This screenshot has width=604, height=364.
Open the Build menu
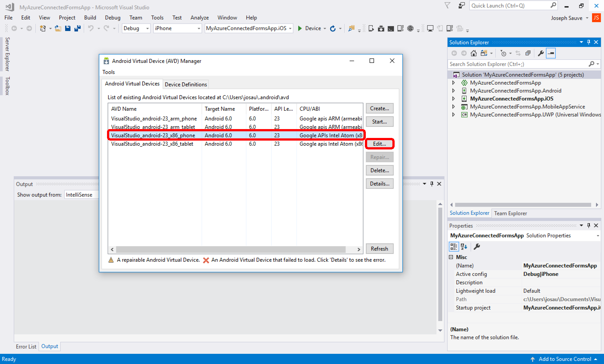[x=90, y=18]
